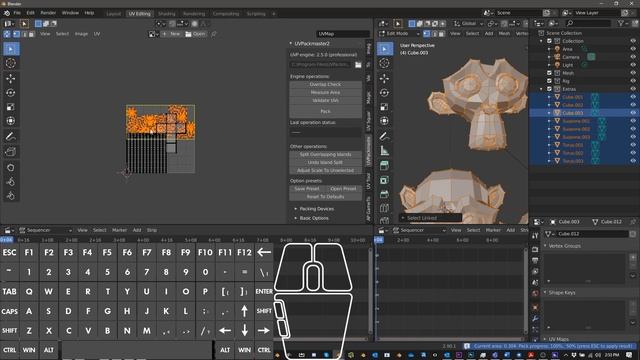Click the outliner search field
640x360 pixels.
click(x=588, y=24)
